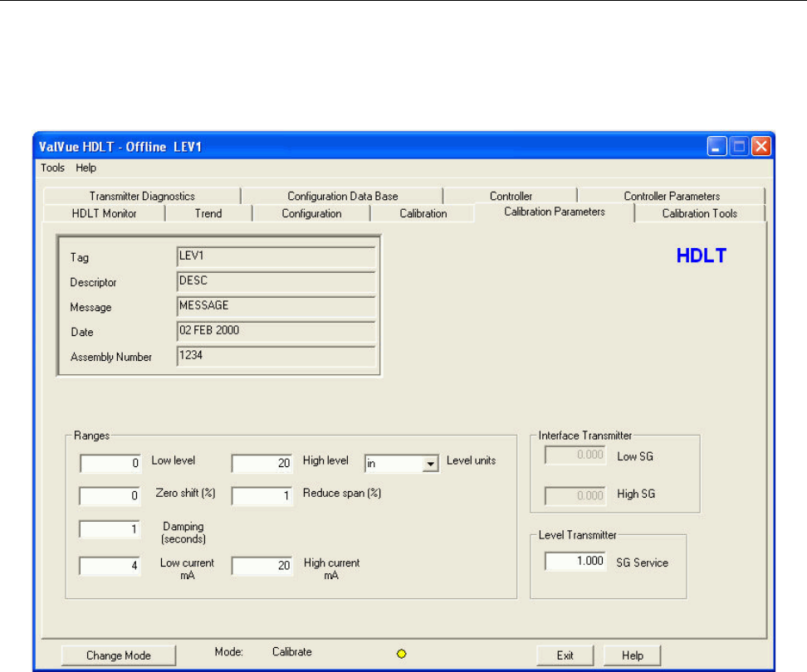Click the Reduce span (%) field
The height and width of the screenshot is (672, 807).
(262, 495)
